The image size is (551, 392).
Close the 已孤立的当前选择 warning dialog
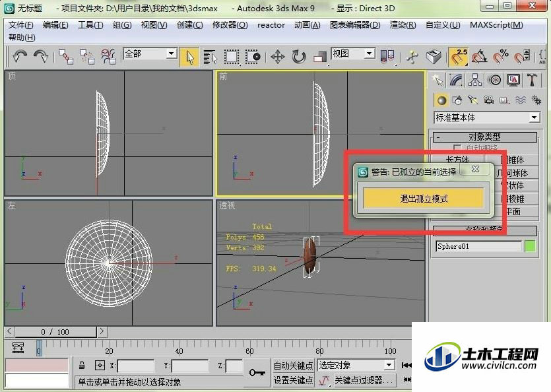tap(475, 169)
